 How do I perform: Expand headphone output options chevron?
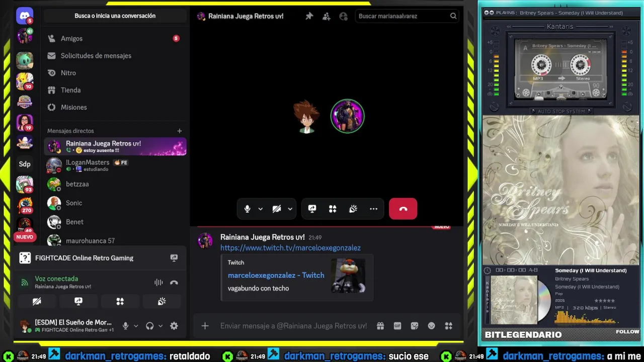160,326
